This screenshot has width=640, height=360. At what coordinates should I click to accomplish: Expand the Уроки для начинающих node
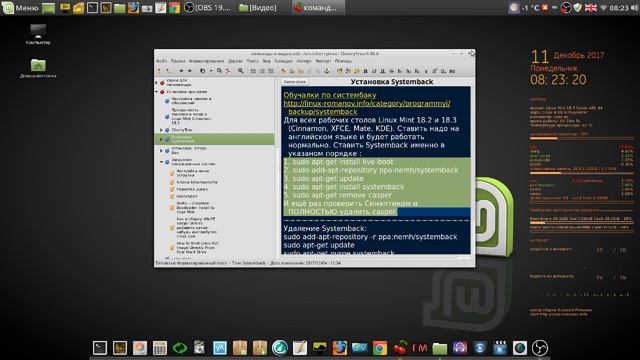click(157, 82)
